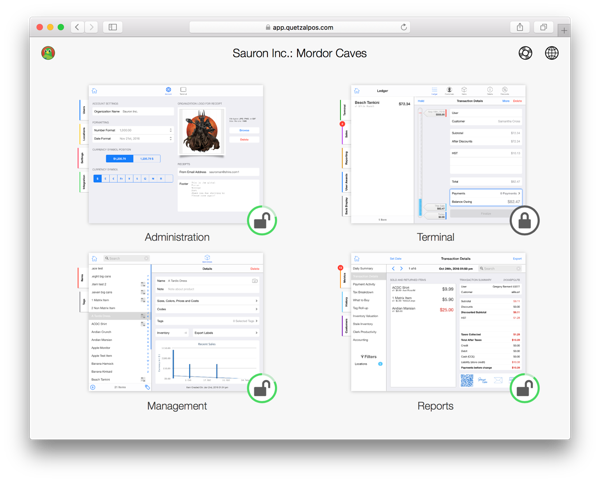Open the Terminal preview thumbnail
The width and height of the screenshot is (600, 482).
(438, 154)
